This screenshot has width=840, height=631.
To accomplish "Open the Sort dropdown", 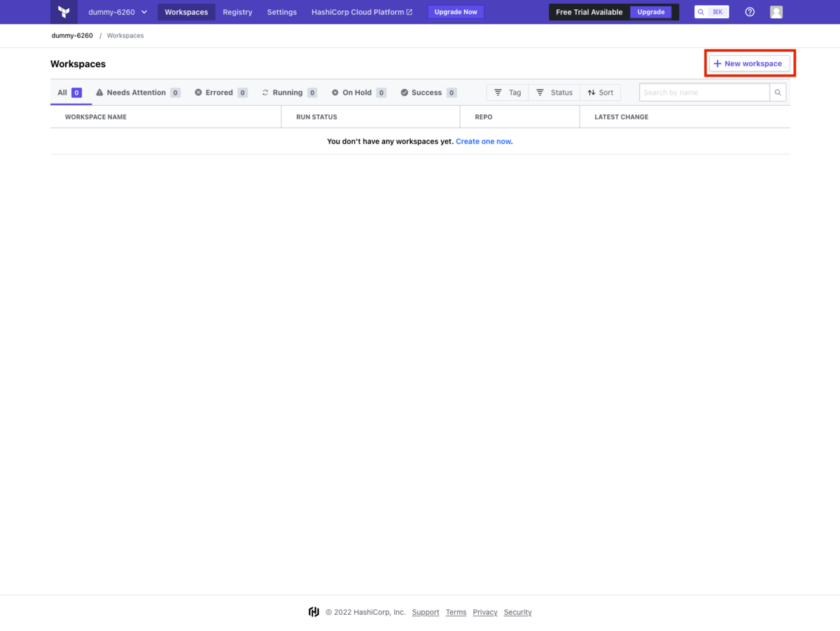I will [x=601, y=92].
